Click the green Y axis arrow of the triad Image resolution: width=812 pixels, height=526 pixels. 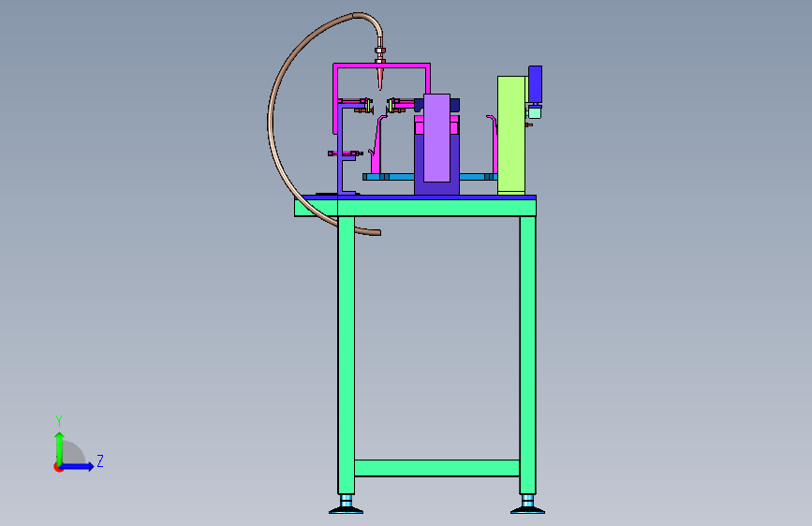pyautogui.click(x=60, y=447)
